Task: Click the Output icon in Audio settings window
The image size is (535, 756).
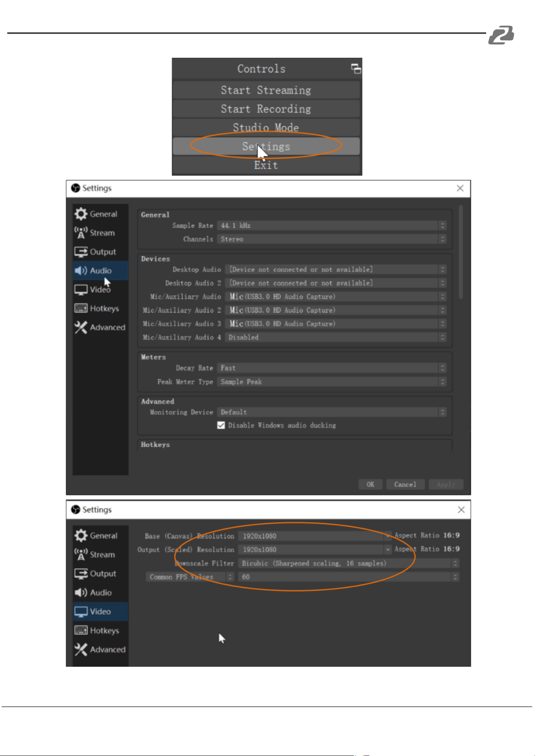Action: click(x=81, y=252)
